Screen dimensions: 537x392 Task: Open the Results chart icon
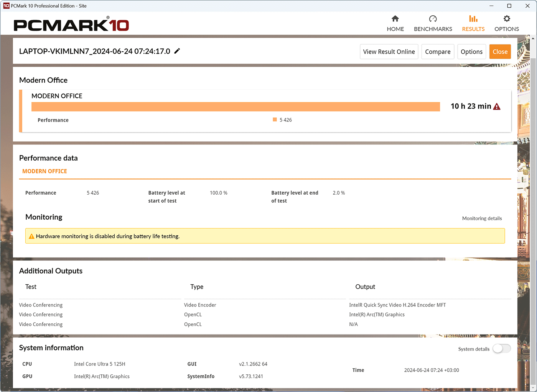(473, 19)
